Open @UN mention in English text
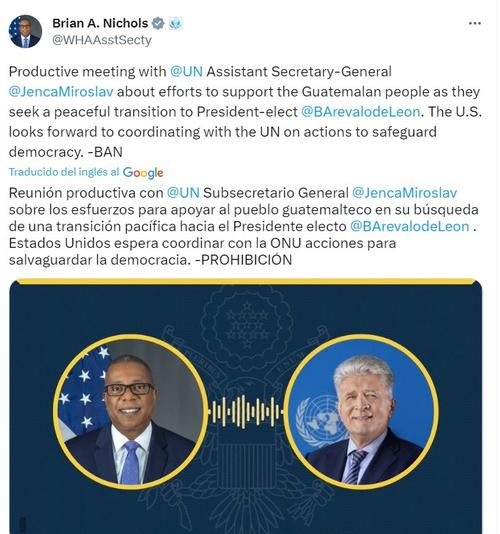Screen dimensions: 500x534 [186, 72]
